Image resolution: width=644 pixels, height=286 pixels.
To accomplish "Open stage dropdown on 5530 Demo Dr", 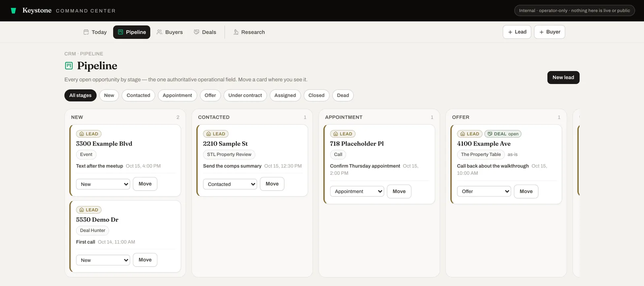I will 103,260.
